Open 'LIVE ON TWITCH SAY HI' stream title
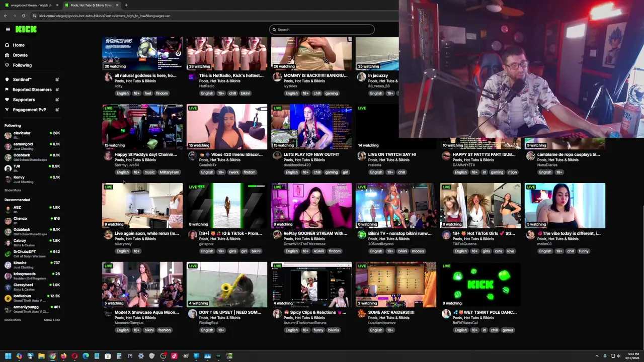The image size is (644, 362). click(x=392, y=154)
